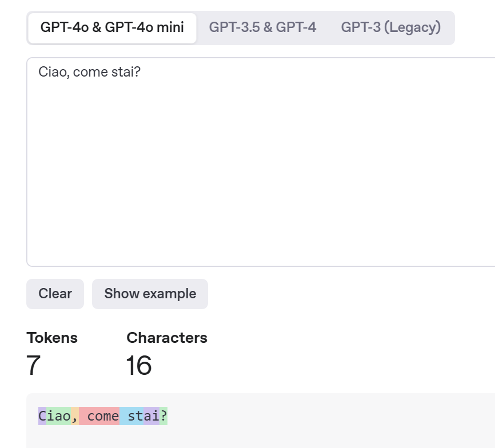The width and height of the screenshot is (495, 448).
Task: Click the word 'Ciao' in the input box
Action: (x=53, y=72)
